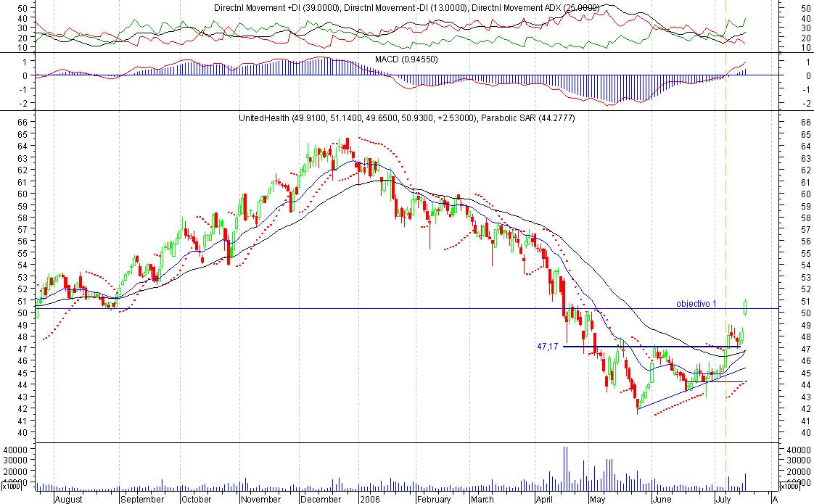814x504 pixels.
Task: Select the July month label
Action: coord(723,500)
